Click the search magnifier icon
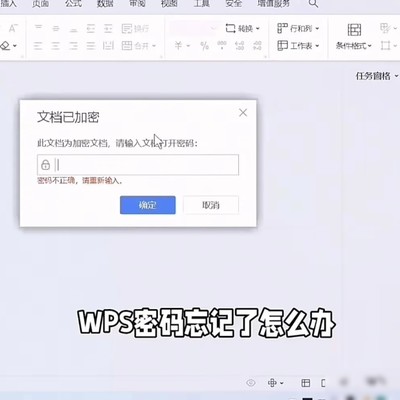Viewport: 400px width, 400px height. point(313,4)
